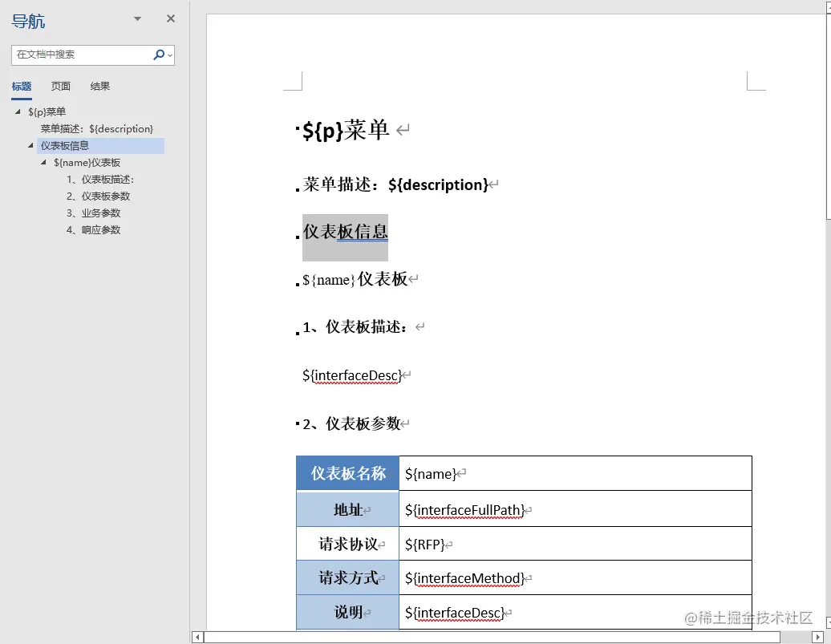Click the 请求协议 table cell
831x644 pixels.
pos(347,544)
